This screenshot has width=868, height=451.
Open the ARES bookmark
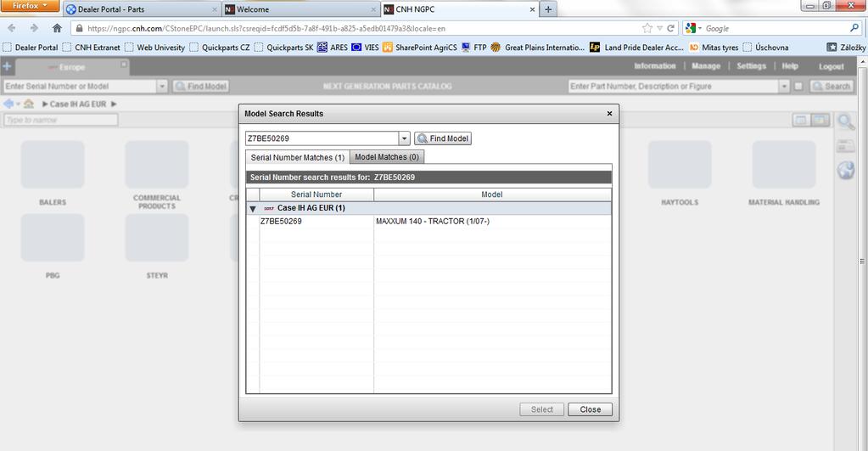tap(333, 48)
